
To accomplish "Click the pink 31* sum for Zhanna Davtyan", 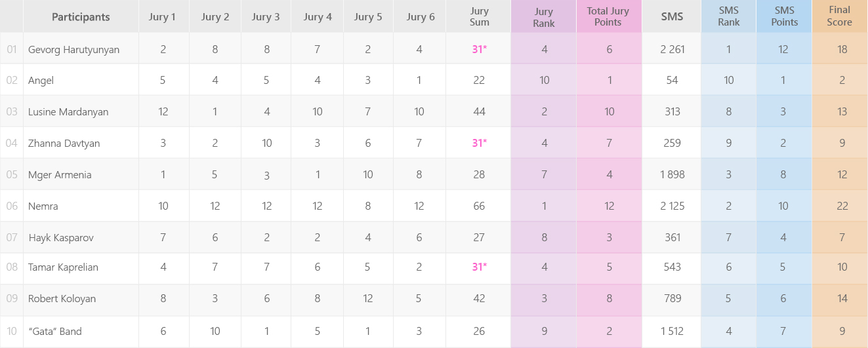I will [480, 144].
